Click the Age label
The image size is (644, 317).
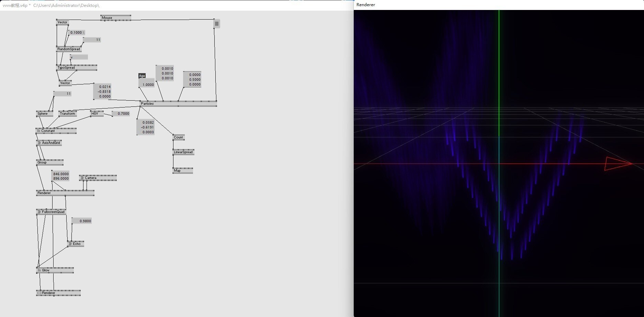pos(142,76)
